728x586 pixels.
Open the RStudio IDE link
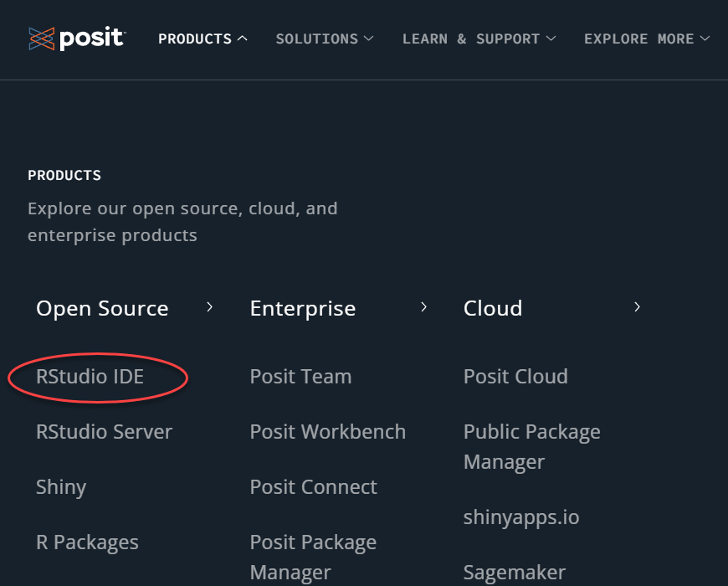point(90,377)
